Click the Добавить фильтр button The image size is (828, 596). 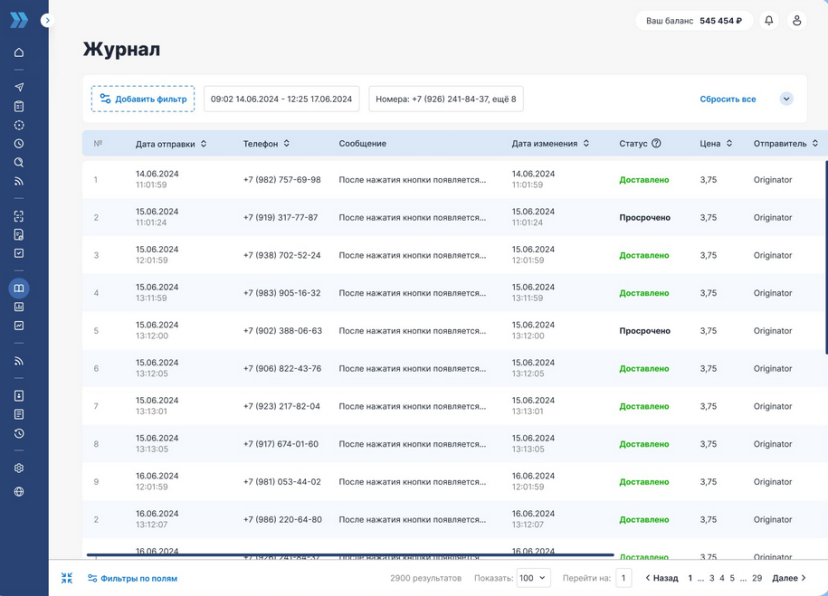point(143,99)
